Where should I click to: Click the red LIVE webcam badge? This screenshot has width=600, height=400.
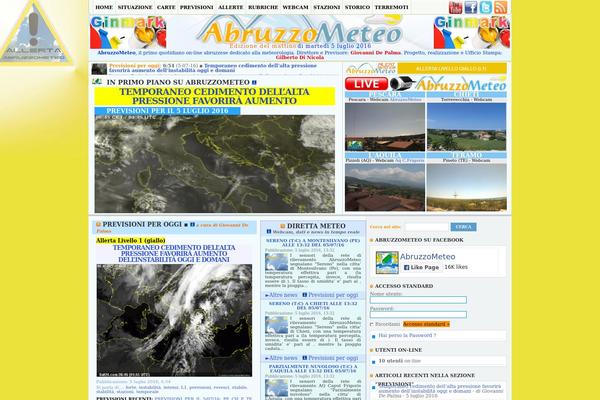tap(366, 83)
